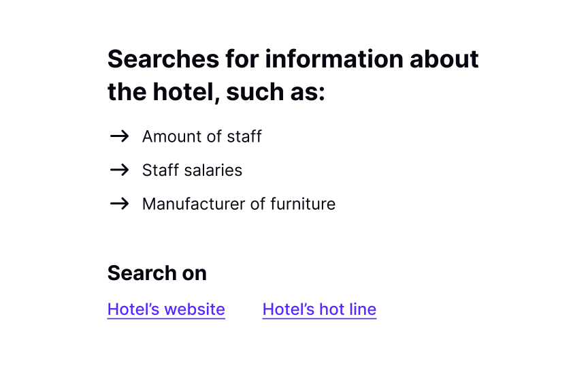Select the Amount of staff list item

pos(201,136)
